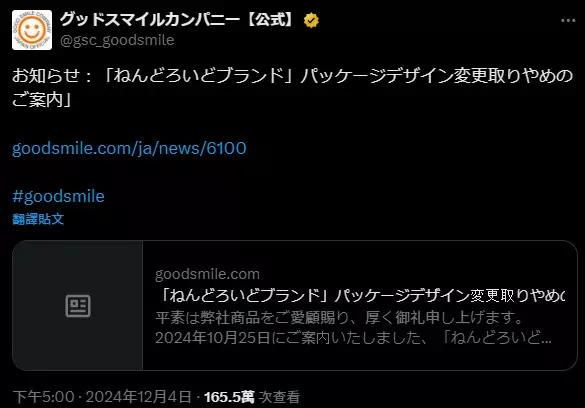Screen dimensions: 585x408
Task: Click the article placeholder icon in link card
Action: point(78,306)
